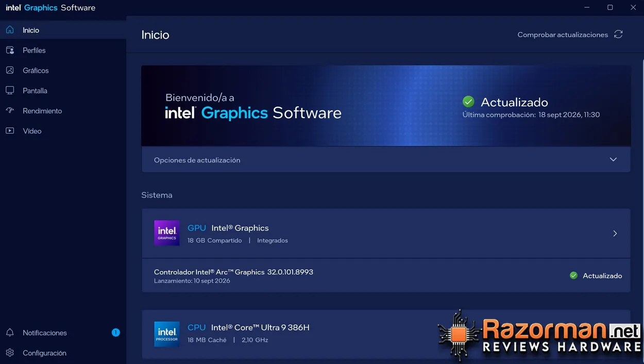Click the blue Intel Processor CPU logo

pos(167,334)
